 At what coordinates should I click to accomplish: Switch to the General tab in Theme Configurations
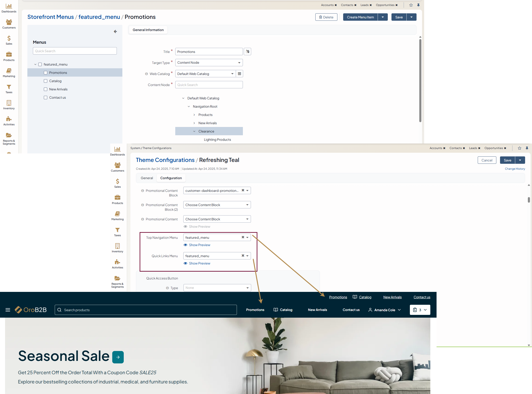(x=147, y=178)
